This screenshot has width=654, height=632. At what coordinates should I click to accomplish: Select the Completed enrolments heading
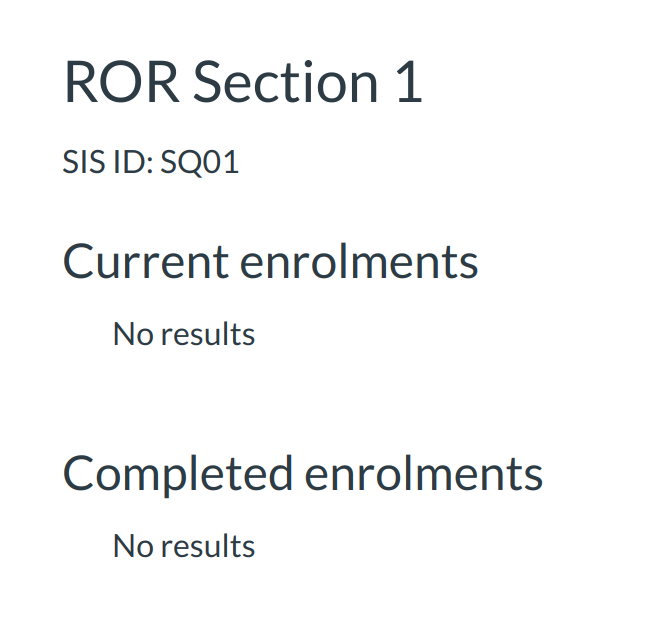[302, 473]
